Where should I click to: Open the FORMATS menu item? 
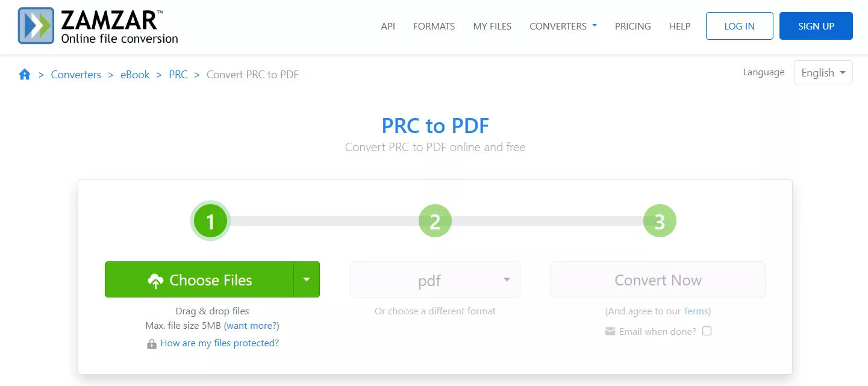(x=434, y=26)
